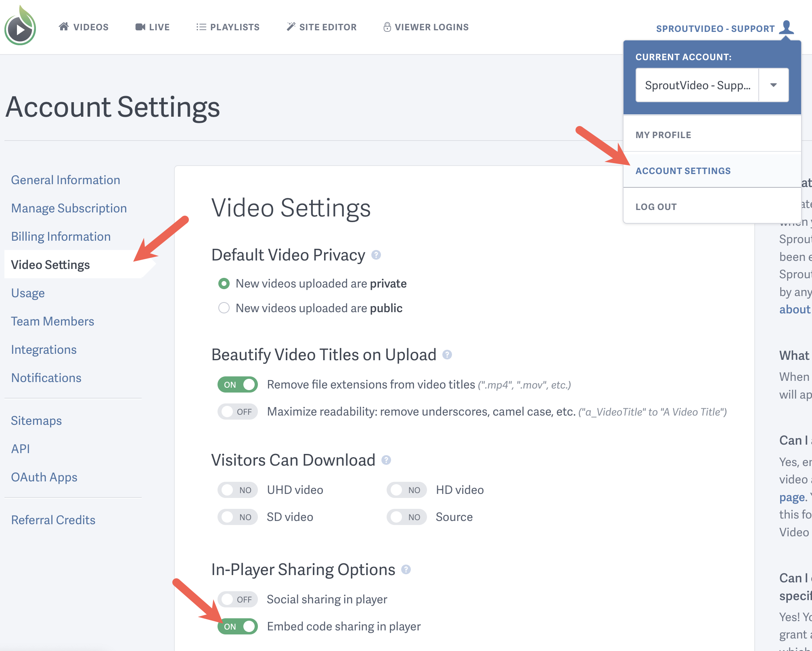Open the SproutVideo - Supp... account selector
Image resolution: width=812 pixels, height=651 pixels.
[697, 85]
